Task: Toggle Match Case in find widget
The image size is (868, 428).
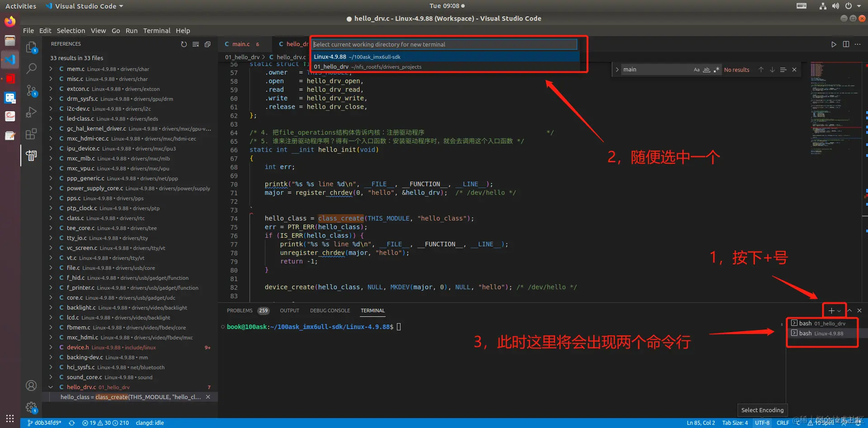Action: (697, 70)
